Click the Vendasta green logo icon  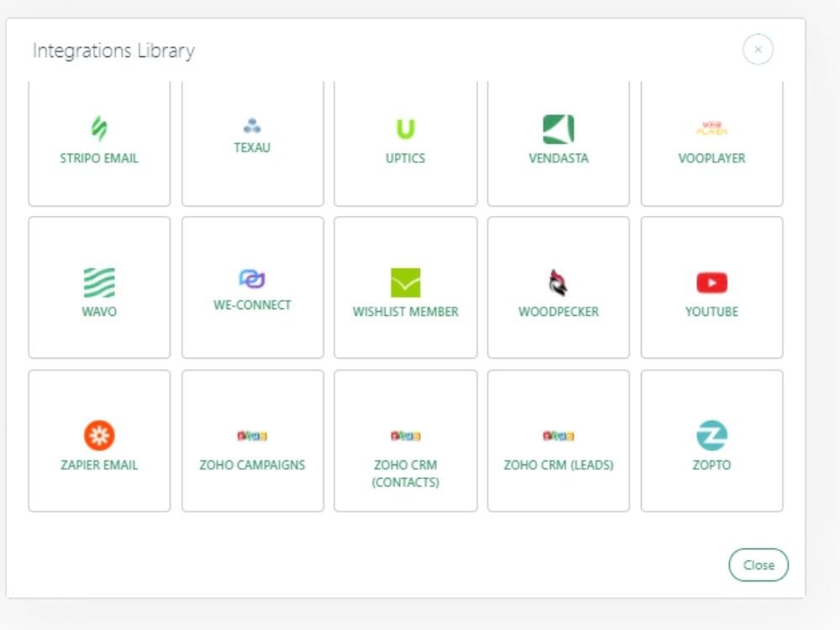[x=559, y=129]
